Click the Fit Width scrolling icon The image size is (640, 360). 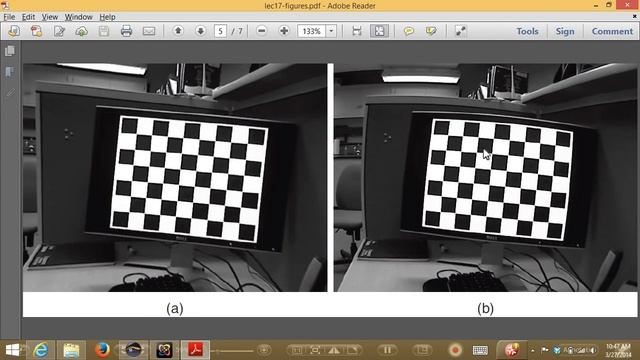coord(357,31)
